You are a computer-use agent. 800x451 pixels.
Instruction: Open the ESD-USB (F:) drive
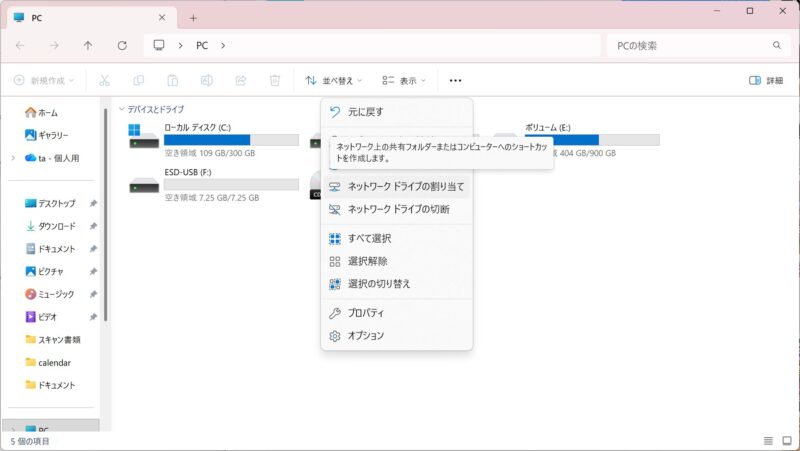coord(144,186)
